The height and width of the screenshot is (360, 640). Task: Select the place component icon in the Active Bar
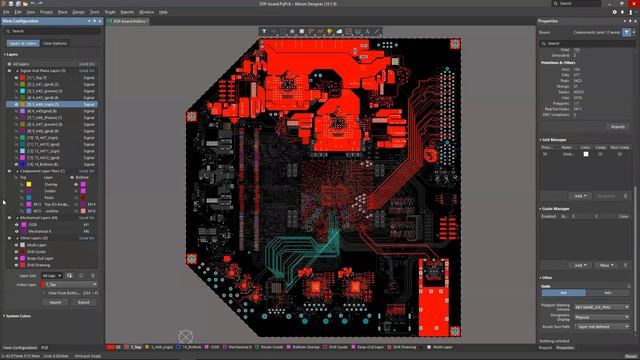[x=302, y=31]
